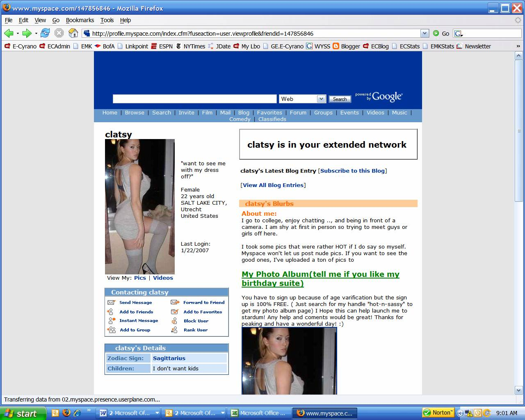
Task: Click the green Go button icon
Action: (x=436, y=33)
